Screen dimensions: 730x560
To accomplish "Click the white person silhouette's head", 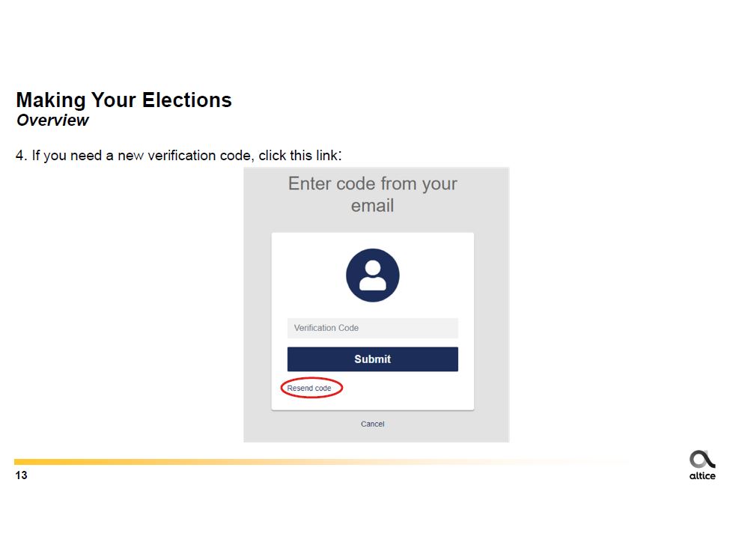I will (x=372, y=267).
